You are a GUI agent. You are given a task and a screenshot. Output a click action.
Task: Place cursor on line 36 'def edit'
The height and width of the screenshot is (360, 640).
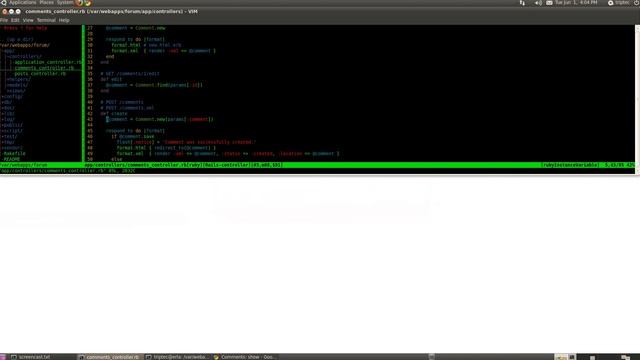click(111, 80)
